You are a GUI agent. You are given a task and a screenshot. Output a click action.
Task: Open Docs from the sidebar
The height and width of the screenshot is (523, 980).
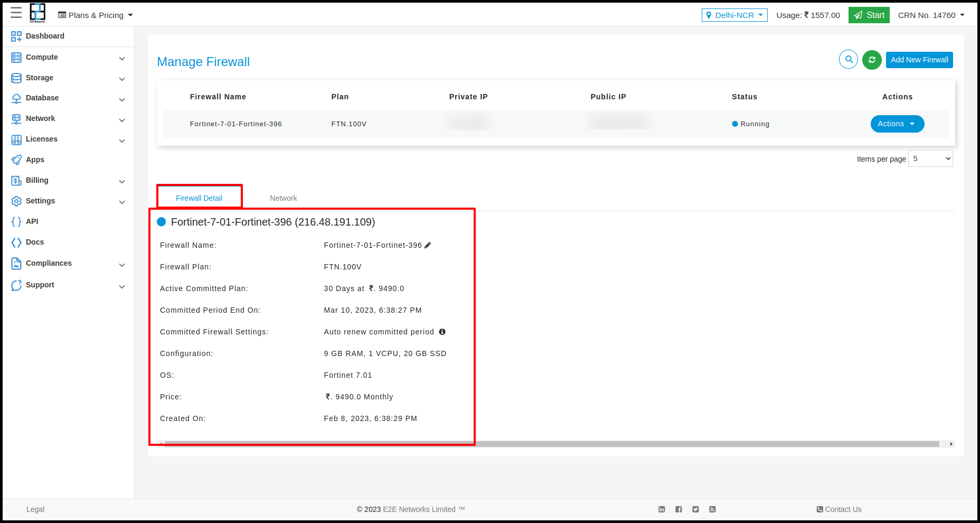tap(35, 242)
